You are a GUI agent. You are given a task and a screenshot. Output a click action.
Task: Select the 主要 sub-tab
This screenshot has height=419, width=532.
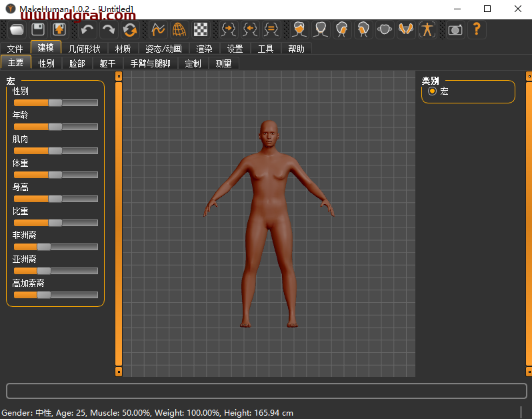(x=16, y=63)
